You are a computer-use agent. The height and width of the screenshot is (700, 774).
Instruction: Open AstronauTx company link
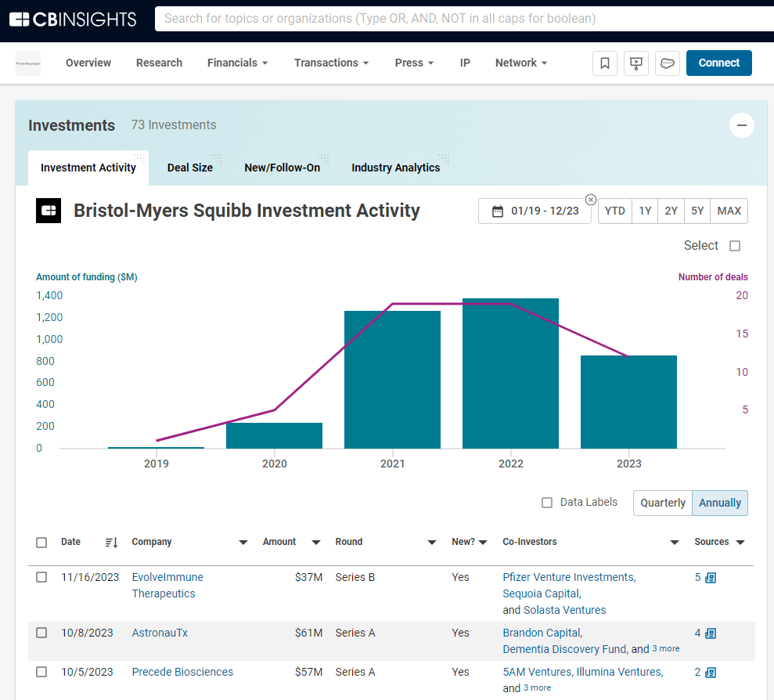coord(160,633)
